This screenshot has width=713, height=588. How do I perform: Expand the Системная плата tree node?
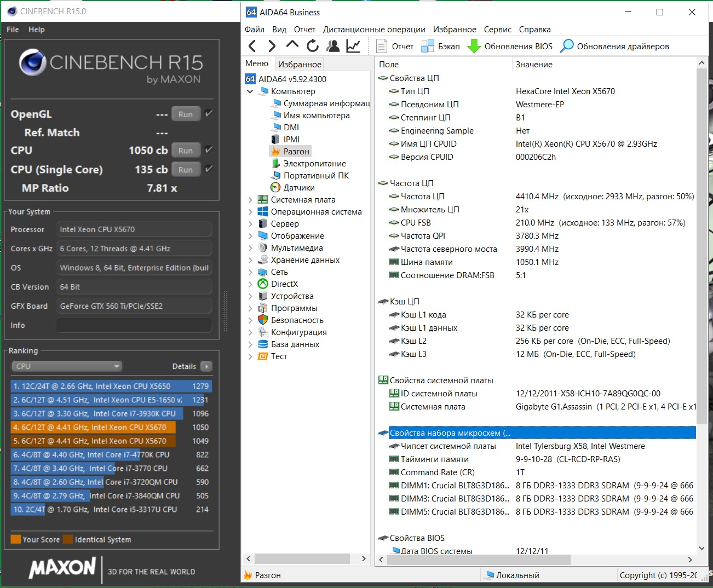[250, 200]
